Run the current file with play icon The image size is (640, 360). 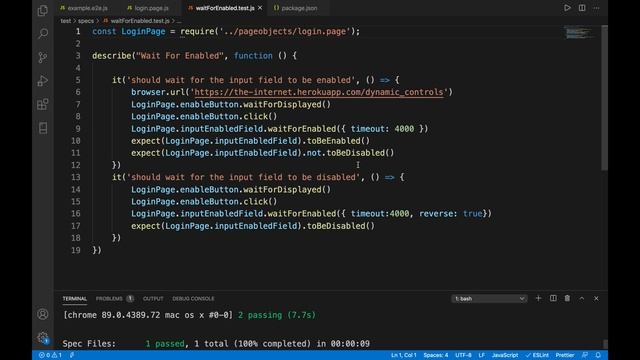coord(567,8)
